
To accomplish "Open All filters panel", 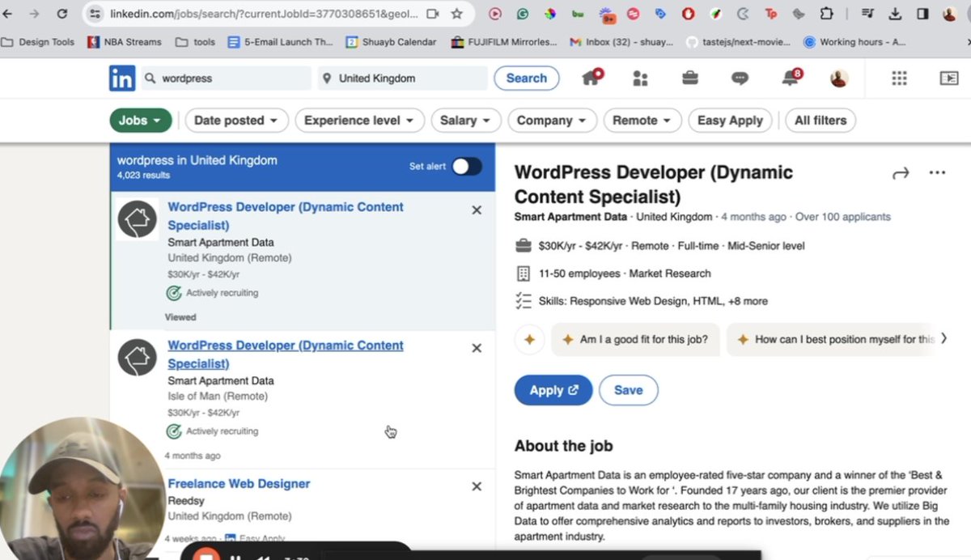I will pos(820,121).
